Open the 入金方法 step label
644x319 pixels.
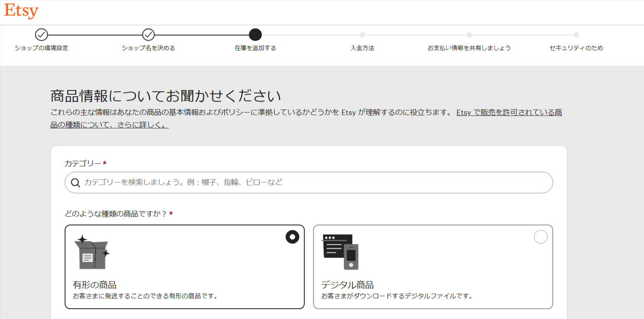(362, 48)
